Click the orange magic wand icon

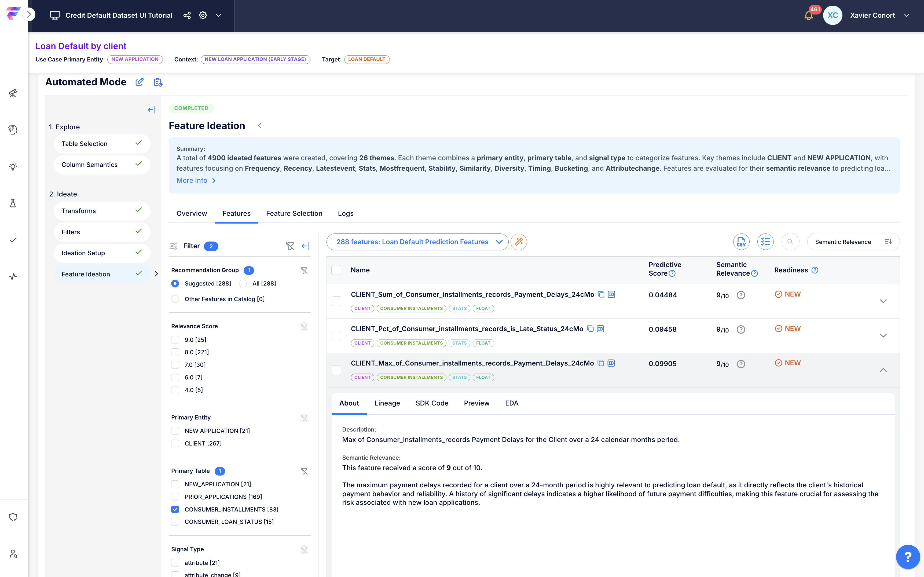pyautogui.click(x=519, y=242)
